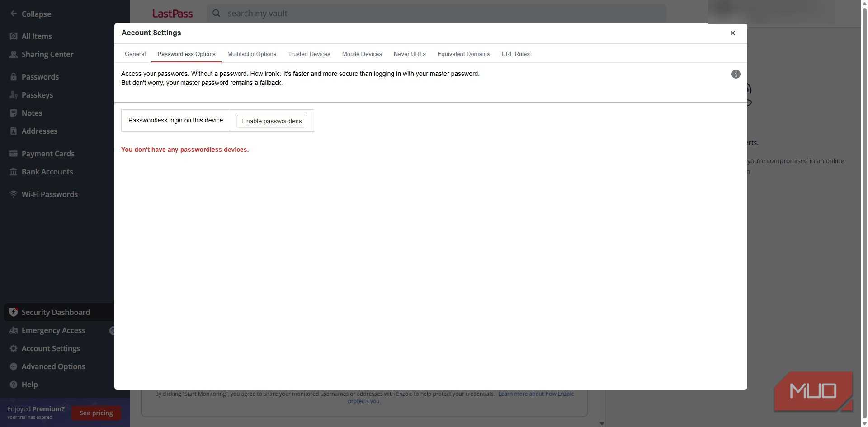Click the search magnifier icon

tap(217, 13)
